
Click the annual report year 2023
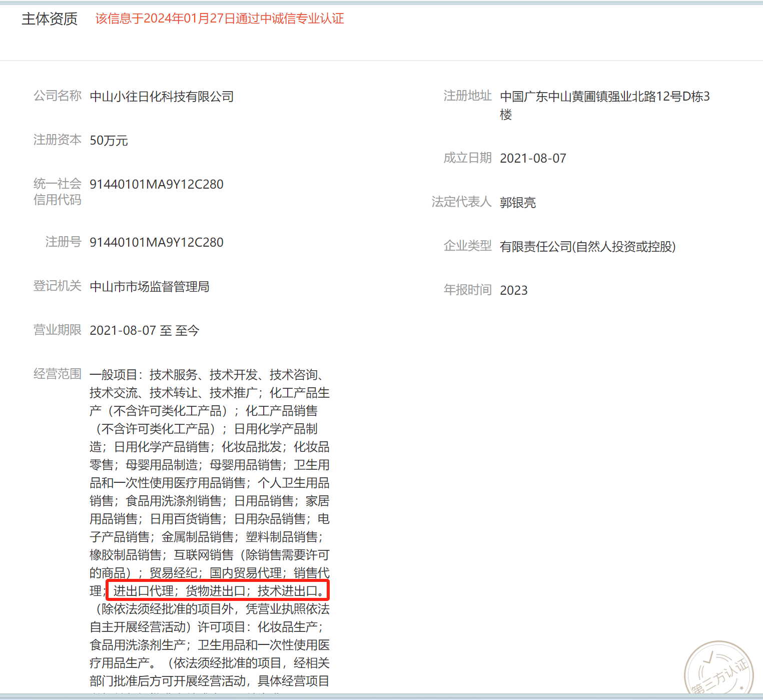coord(514,291)
